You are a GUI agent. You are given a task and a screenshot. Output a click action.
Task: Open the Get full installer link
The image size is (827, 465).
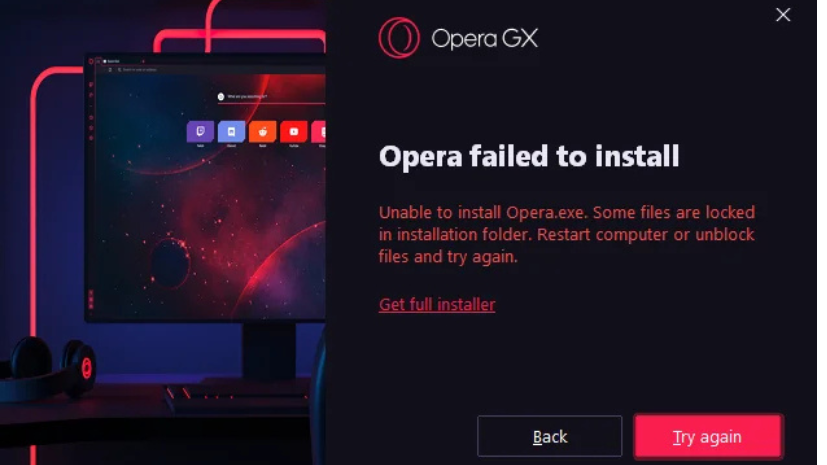(437, 304)
